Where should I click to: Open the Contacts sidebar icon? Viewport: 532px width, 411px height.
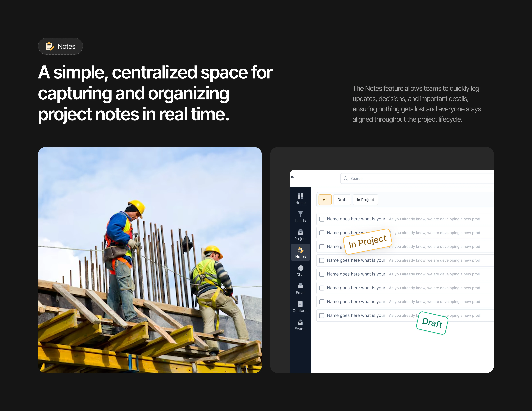pyautogui.click(x=300, y=304)
